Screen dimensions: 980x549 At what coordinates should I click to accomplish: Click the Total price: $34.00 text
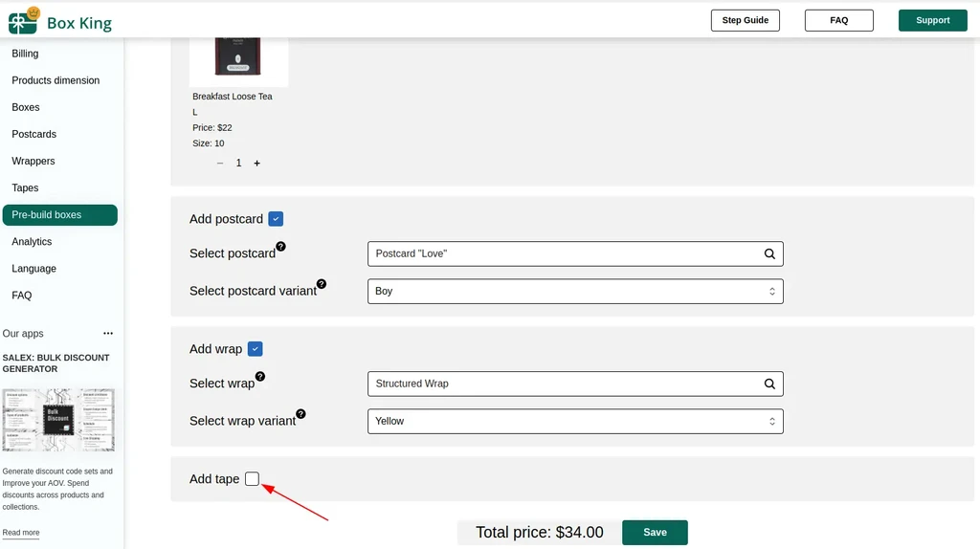(540, 532)
